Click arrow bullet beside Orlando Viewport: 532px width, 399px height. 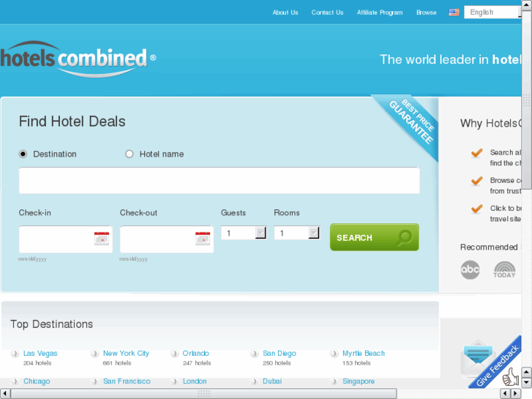(174, 354)
